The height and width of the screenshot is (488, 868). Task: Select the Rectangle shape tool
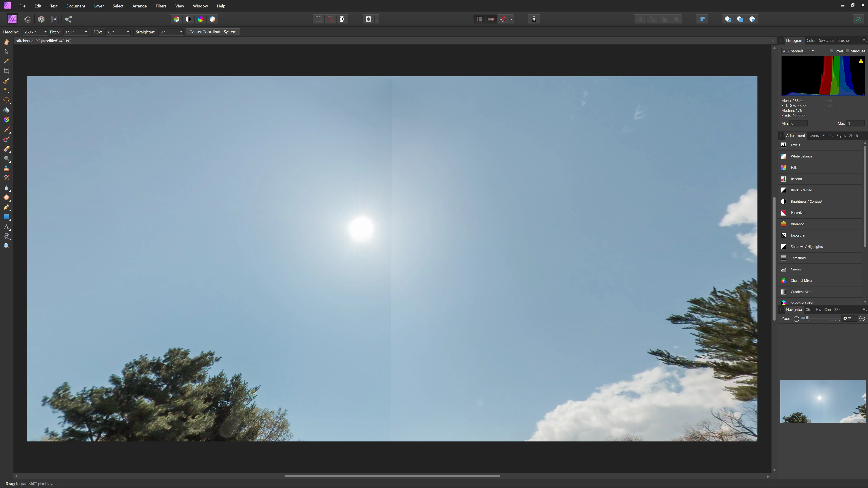click(6, 217)
